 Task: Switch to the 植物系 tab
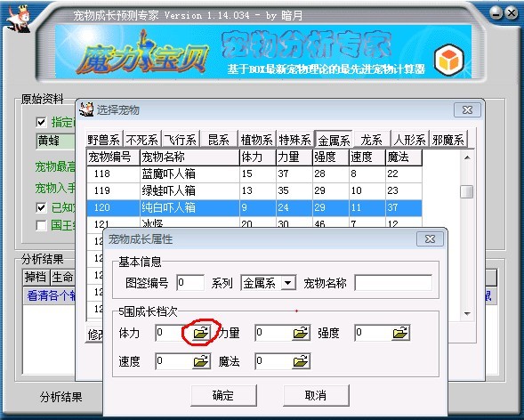(x=257, y=140)
